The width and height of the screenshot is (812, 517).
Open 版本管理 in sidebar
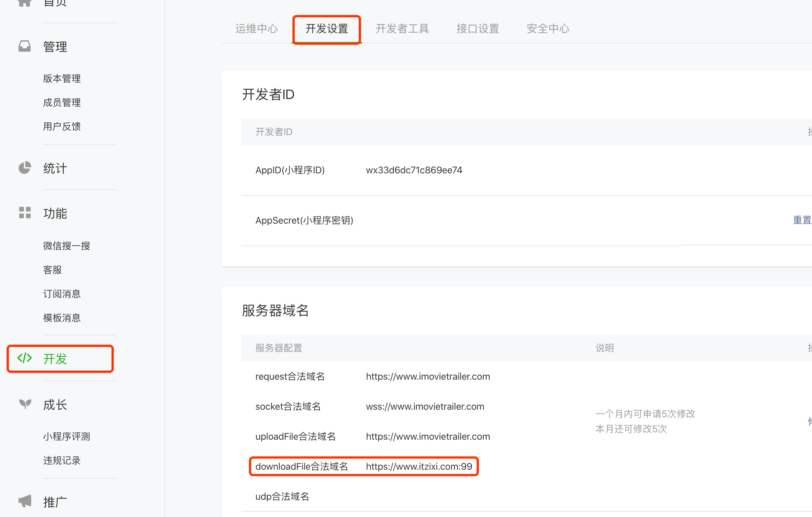62,78
